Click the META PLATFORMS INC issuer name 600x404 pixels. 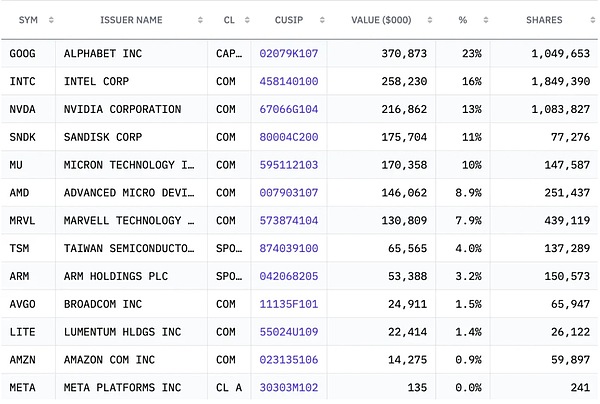122,388
